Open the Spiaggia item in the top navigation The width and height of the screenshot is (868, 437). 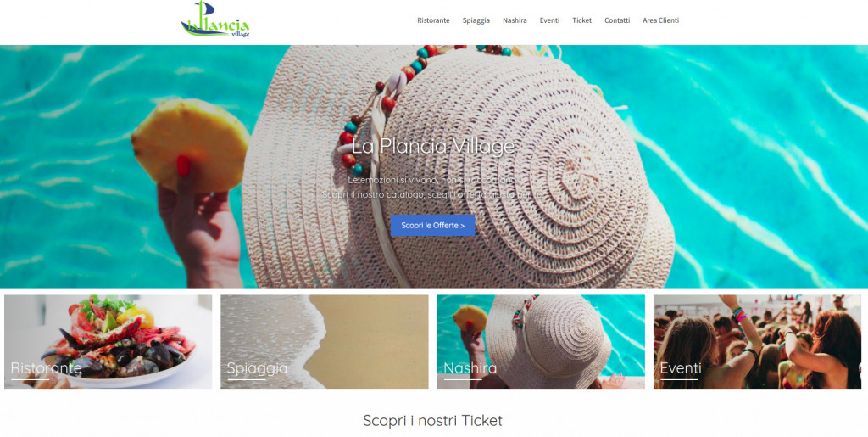(x=476, y=20)
